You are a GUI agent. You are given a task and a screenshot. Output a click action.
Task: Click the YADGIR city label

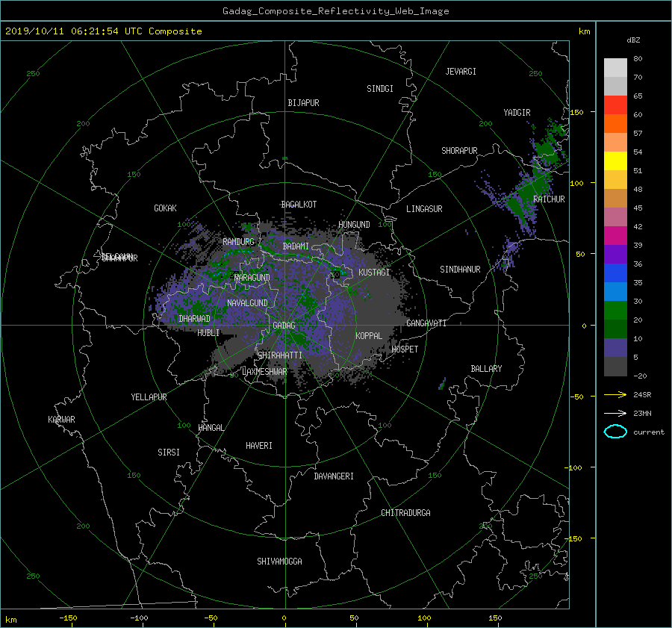517,113
